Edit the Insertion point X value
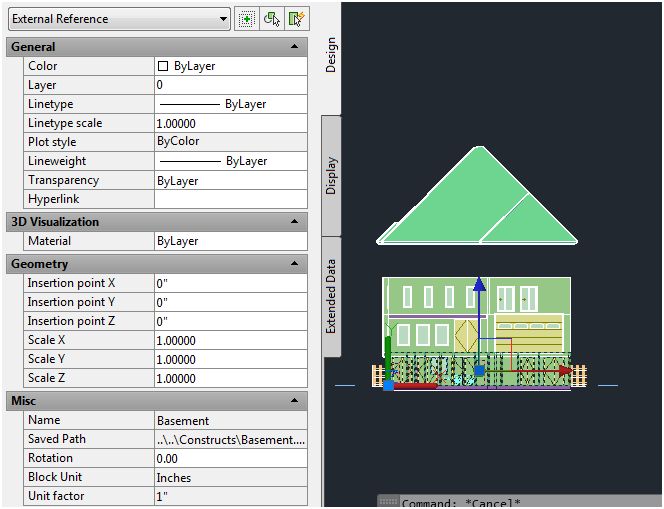664x509 pixels. pos(231,283)
